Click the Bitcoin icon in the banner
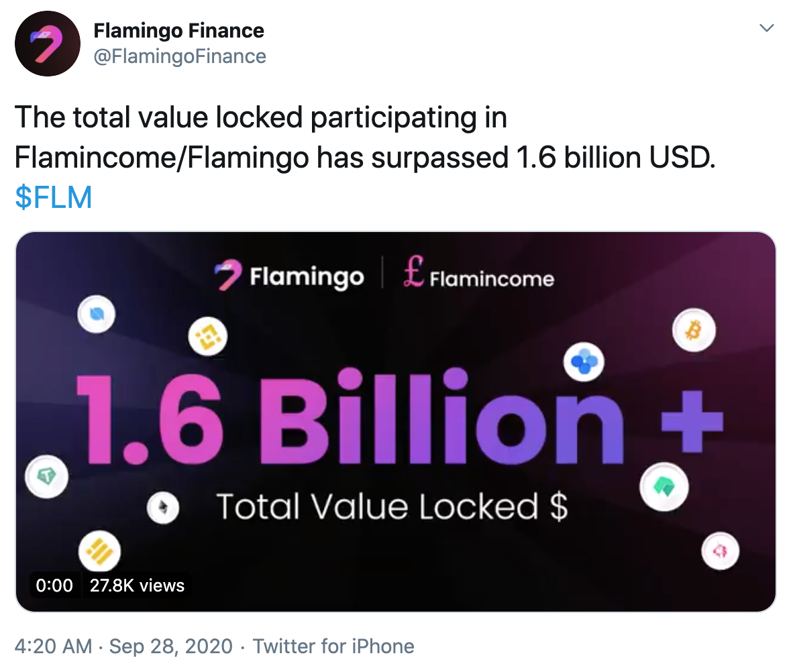The image size is (793, 672). (693, 330)
